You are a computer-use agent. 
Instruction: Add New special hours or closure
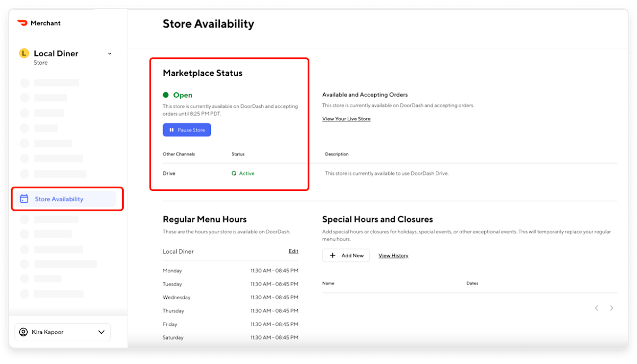click(x=346, y=255)
